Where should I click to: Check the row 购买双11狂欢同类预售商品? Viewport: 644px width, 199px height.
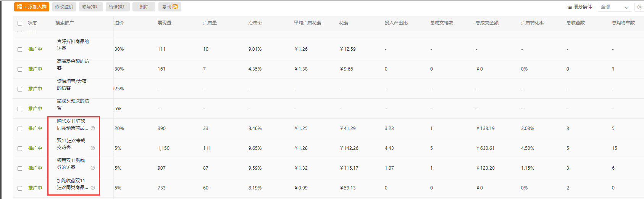pos(20,129)
